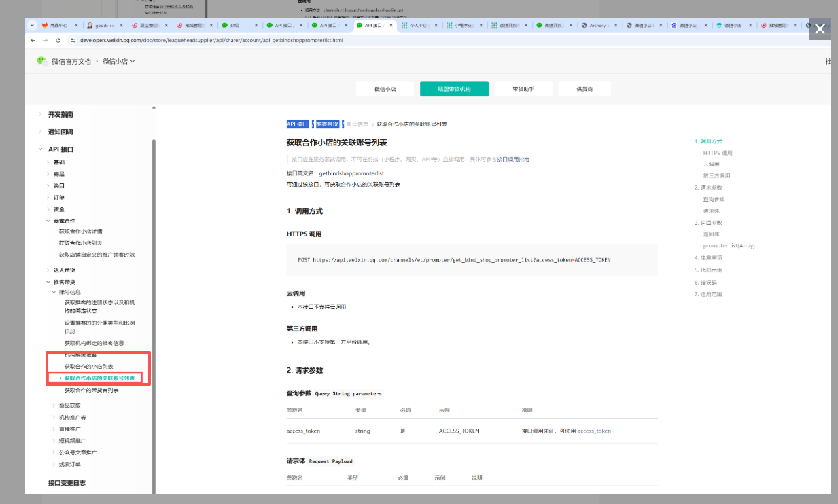The width and height of the screenshot is (838, 504).
Task: Click the WeChat logo beside 微信官方文档
Action: pyautogui.click(x=42, y=61)
